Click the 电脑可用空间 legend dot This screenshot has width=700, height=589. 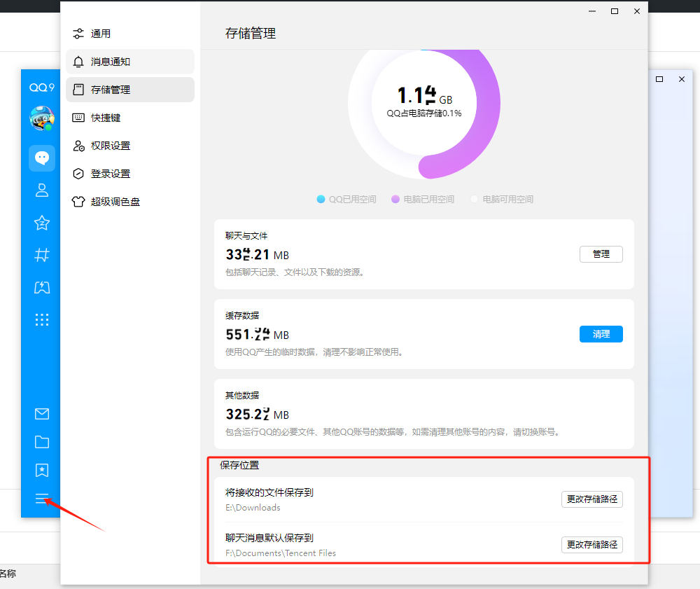[x=474, y=199]
